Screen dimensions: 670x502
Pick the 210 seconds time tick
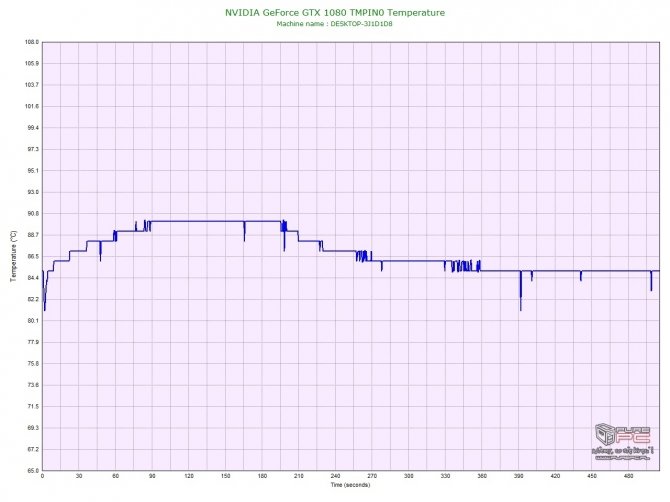click(299, 476)
